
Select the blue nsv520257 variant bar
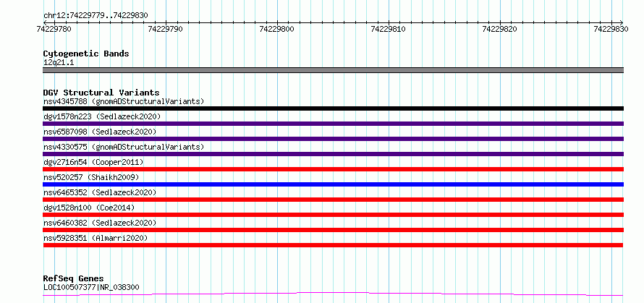tap(333, 184)
